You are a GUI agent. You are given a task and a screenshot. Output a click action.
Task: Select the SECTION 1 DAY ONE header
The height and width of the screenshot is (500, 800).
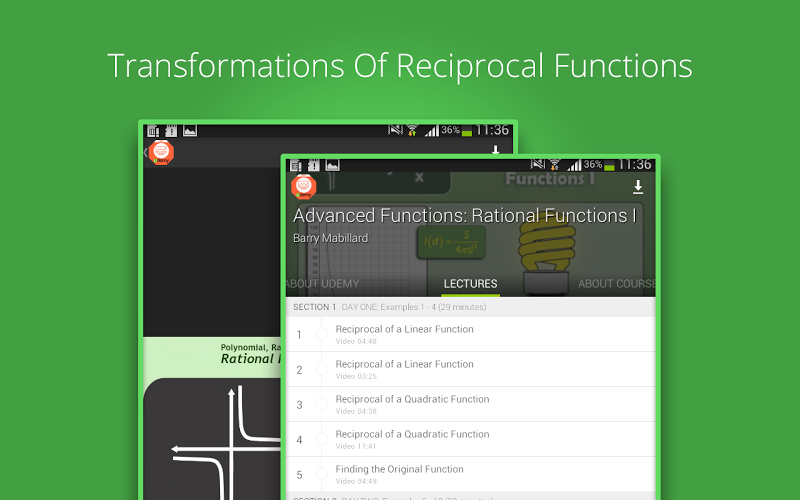coord(470,307)
